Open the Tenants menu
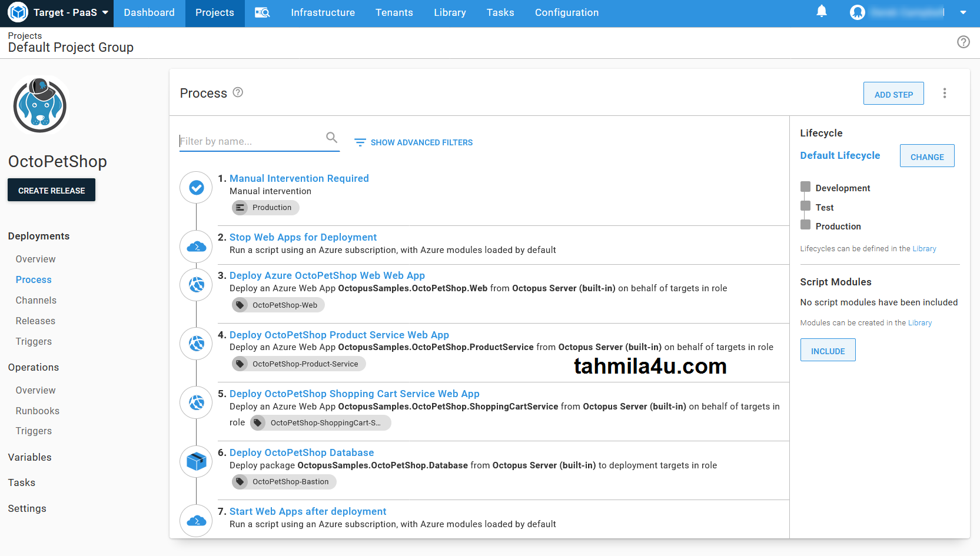980x556 pixels. [x=394, y=12]
